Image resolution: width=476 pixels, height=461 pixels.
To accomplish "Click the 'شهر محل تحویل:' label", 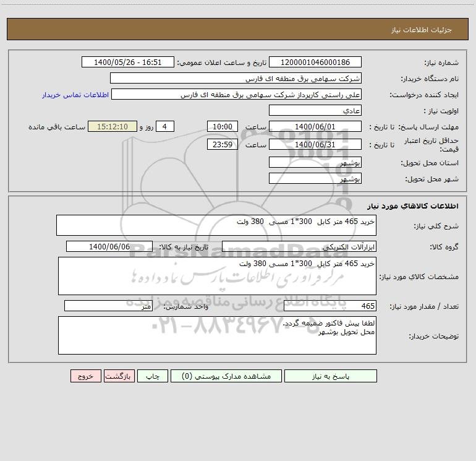I will [x=431, y=179].
